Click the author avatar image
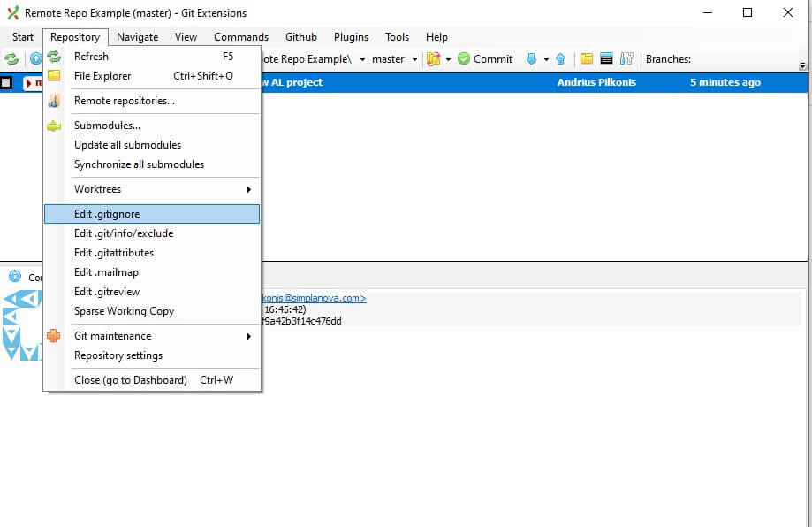812x527 pixels. pos(22,325)
